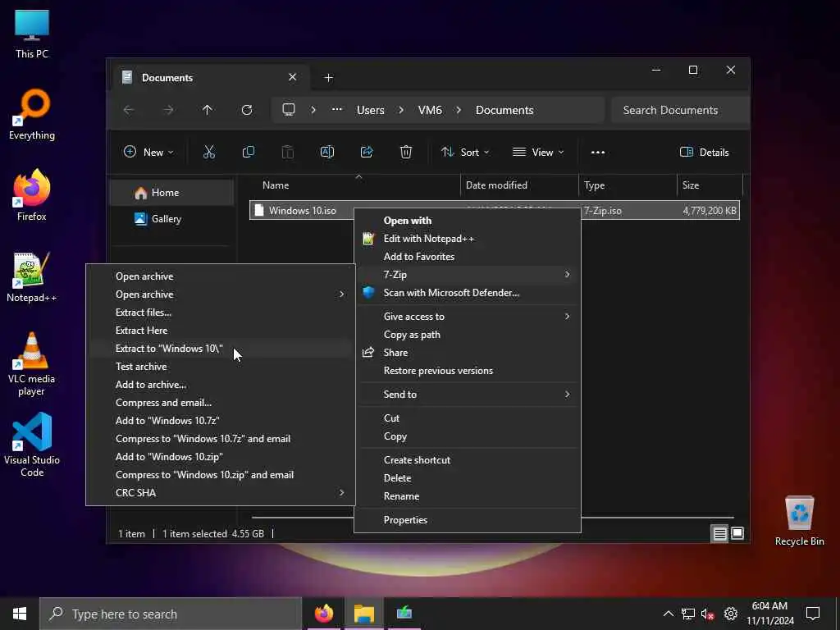Screen dimensions: 840x630
Task: Sort by the Date modified column header
Action: tap(519, 185)
